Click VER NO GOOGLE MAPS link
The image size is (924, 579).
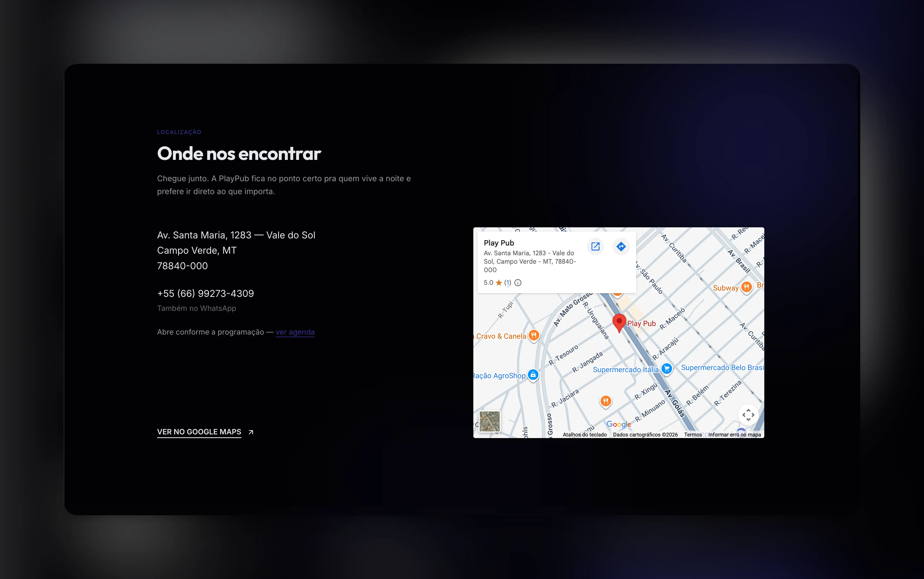click(199, 432)
